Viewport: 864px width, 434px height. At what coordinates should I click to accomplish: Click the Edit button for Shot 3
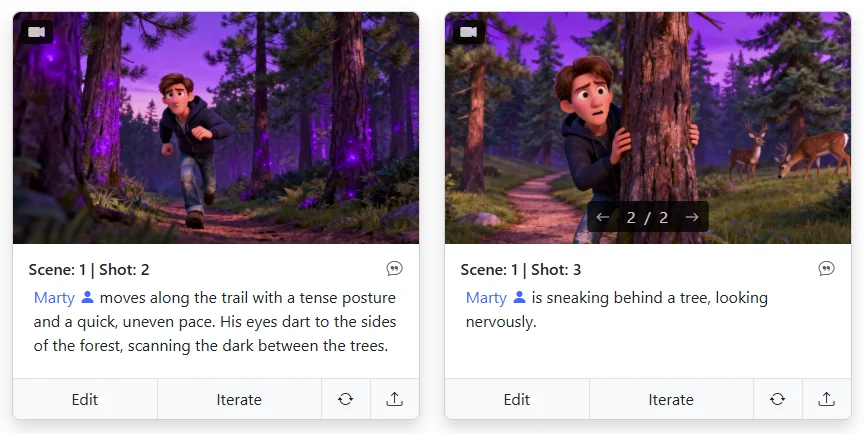(517, 399)
